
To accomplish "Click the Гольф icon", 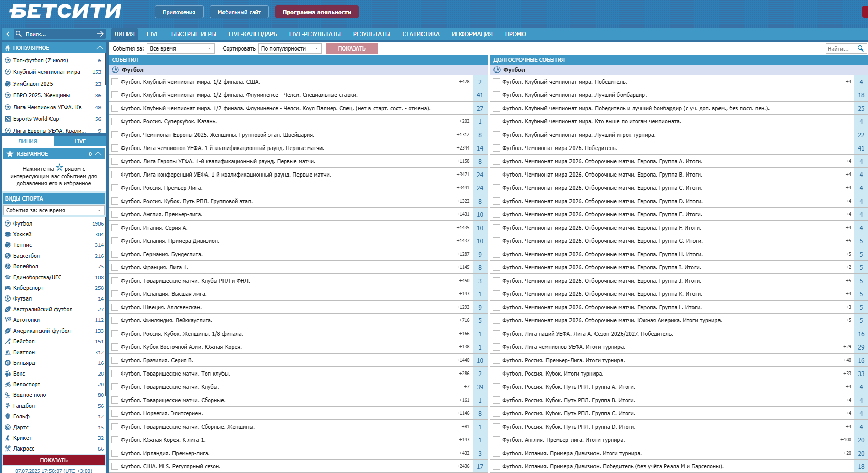I will 8,416.
